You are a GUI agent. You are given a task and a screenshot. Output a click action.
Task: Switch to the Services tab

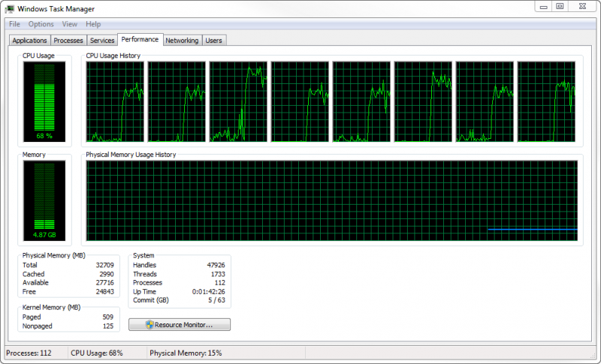[102, 41]
